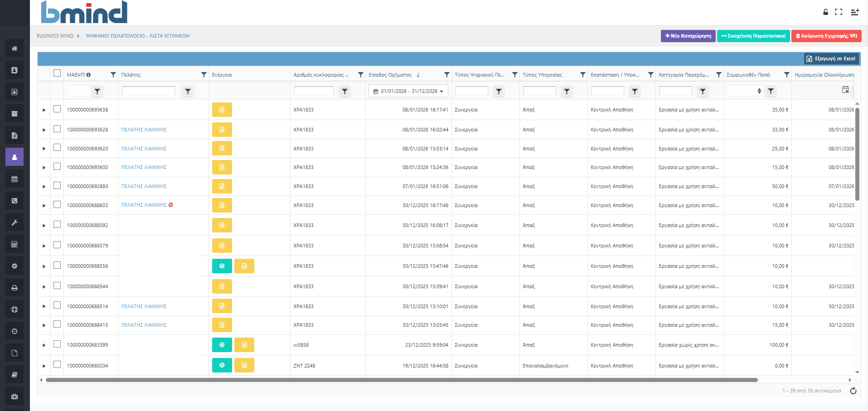The image size is (868, 411).
Task: Open the Home icon in the sidebar
Action: click(x=15, y=48)
